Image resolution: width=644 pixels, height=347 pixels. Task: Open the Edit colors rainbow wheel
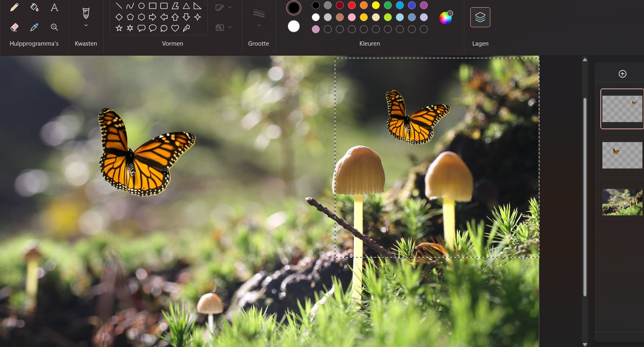[x=446, y=17]
